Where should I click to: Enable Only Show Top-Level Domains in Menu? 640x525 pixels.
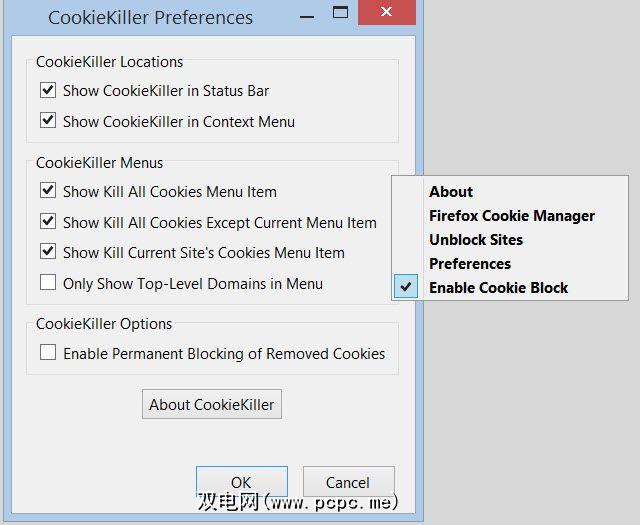pos(48,284)
